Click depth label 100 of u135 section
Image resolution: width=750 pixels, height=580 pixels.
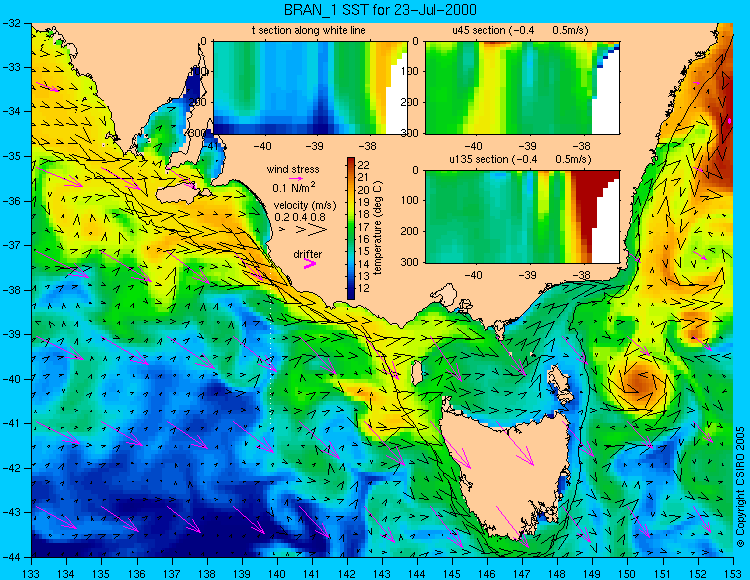[x=411, y=200]
